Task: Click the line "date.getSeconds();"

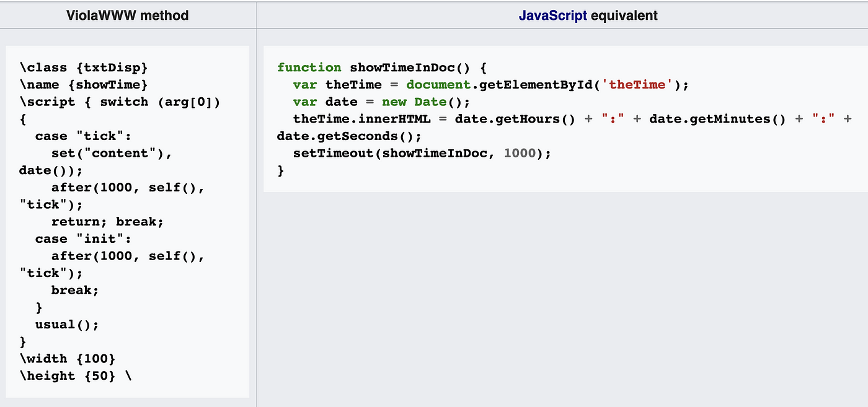Action: (350, 136)
